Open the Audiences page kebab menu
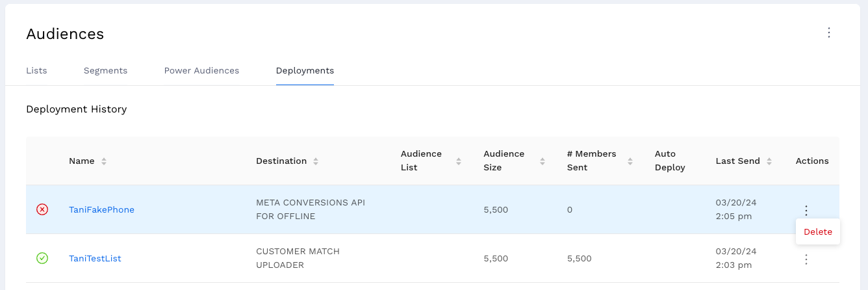This screenshot has height=290, width=868. tap(828, 33)
